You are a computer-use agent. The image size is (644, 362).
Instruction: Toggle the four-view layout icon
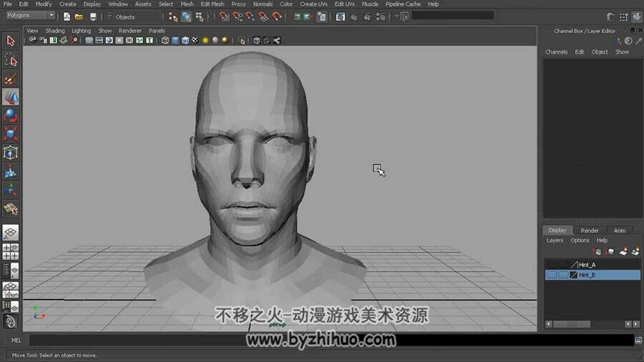click(11, 252)
